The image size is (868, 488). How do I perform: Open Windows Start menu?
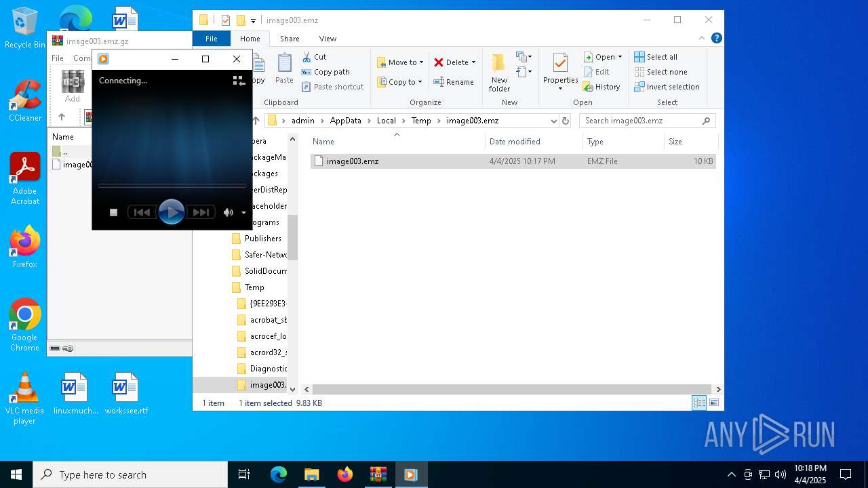click(x=16, y=474)
